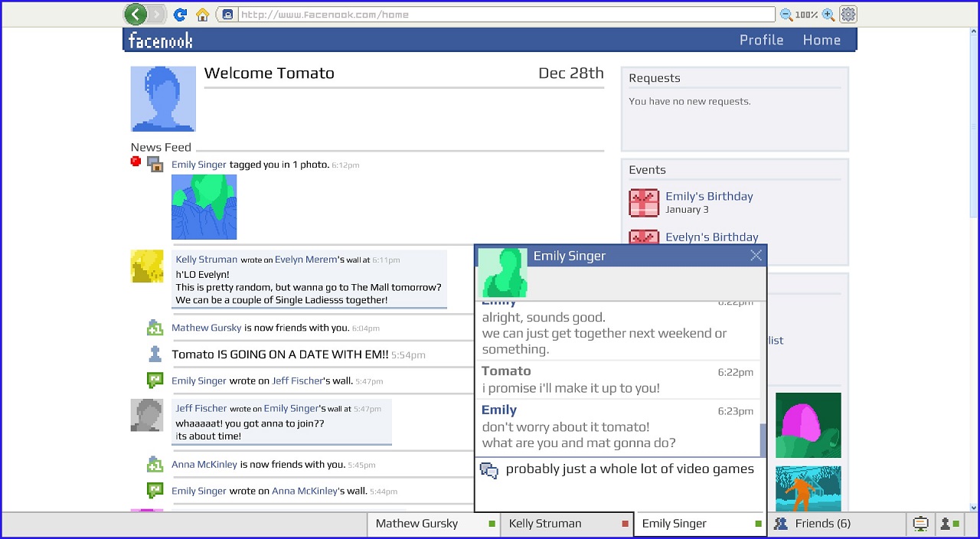Open the orange figure photo thumbnail
The width and height of the screenshot is (980, 539).
808,489
